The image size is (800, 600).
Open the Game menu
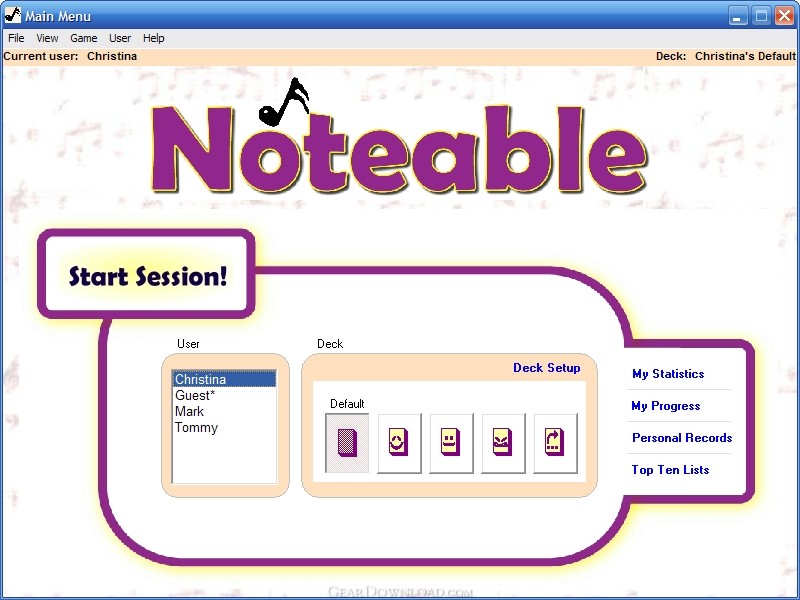[84, 38]
